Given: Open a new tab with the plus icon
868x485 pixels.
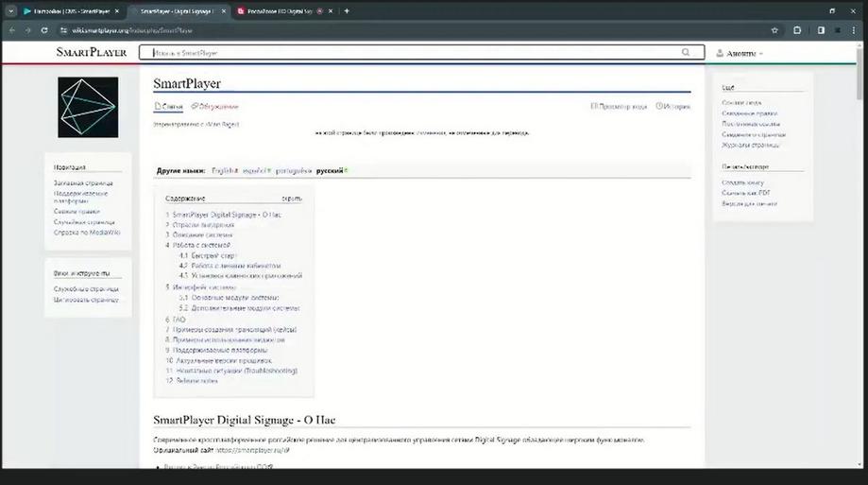Looking at the screenshot, I should pos(347,11).
